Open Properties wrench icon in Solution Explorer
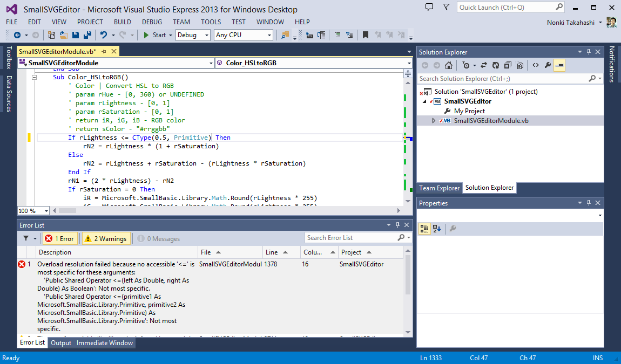 tap(548, 65)
